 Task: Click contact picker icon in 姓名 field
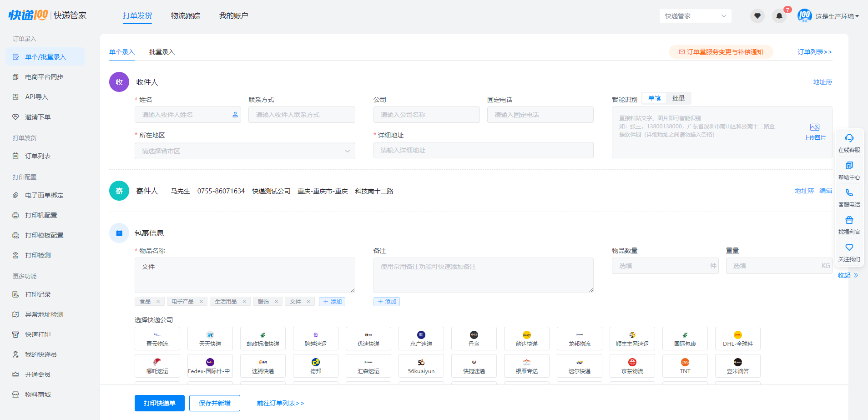point(235,115)
